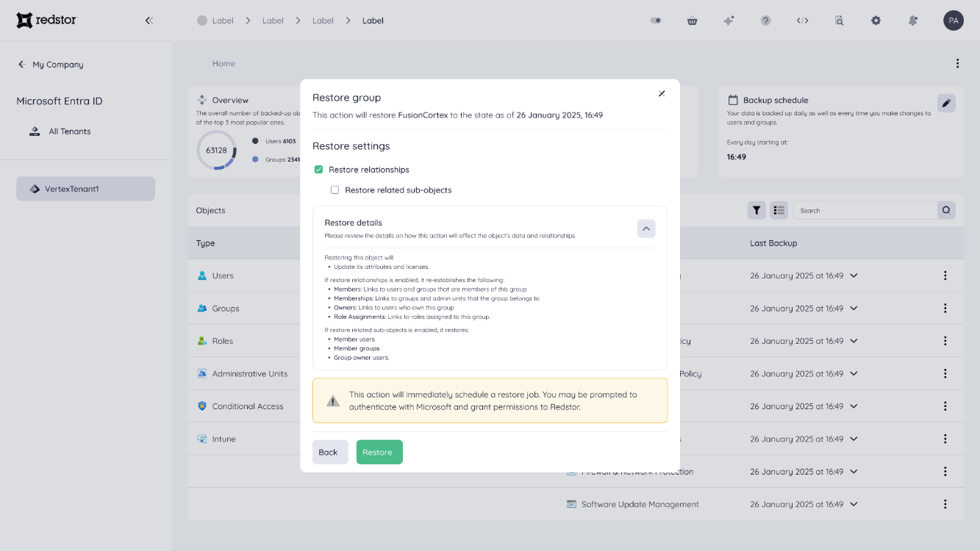Select the Conditional Access row
The height and width of the screenshot is (551, 980).
(x=240, y=406)
